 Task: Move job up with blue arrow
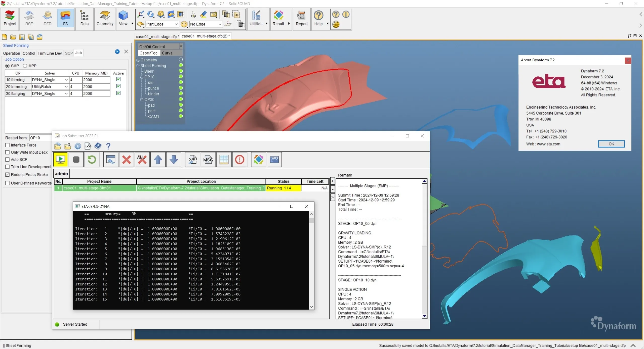click(x=158, y=160)
